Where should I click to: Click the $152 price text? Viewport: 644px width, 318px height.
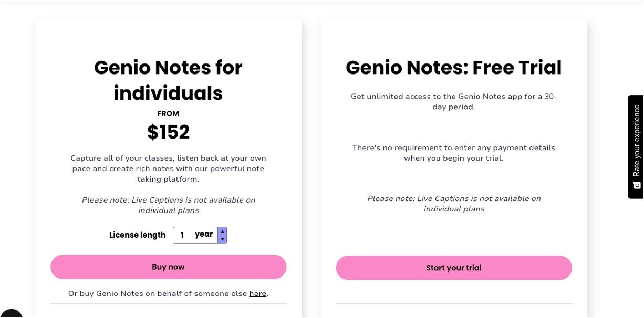point(168,132)
